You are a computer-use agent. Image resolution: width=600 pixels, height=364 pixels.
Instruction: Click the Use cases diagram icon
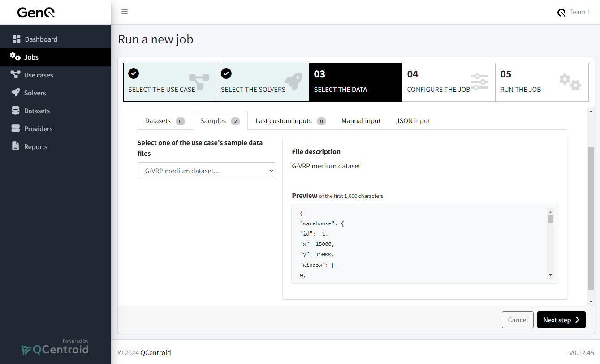pyautogui.click(x=16, y=75)
